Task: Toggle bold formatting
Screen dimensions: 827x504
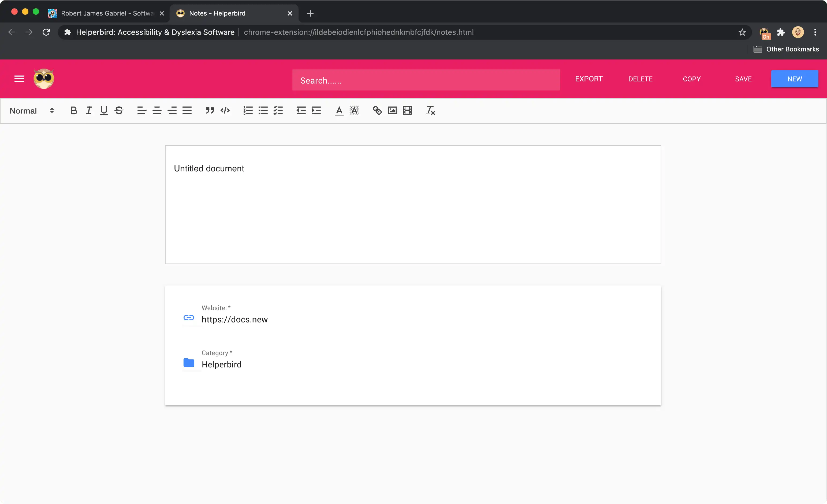Action: (73, 110)
